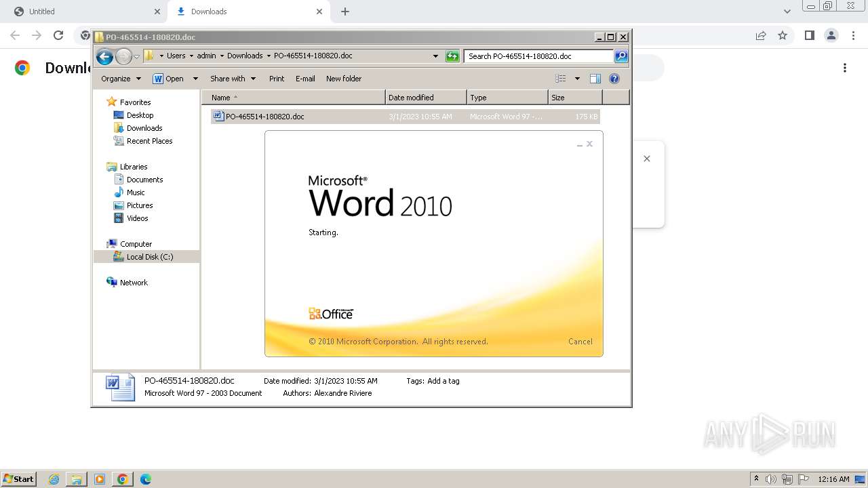Open Chrome profile avatar

[x=831, y=35]
